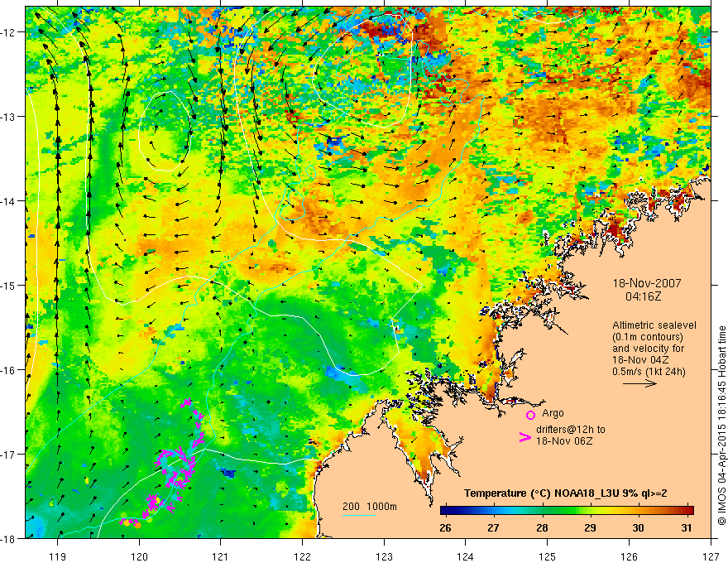Click the color bar '29' tick label
The image size is (728, 563).
(x=590, y=527)
